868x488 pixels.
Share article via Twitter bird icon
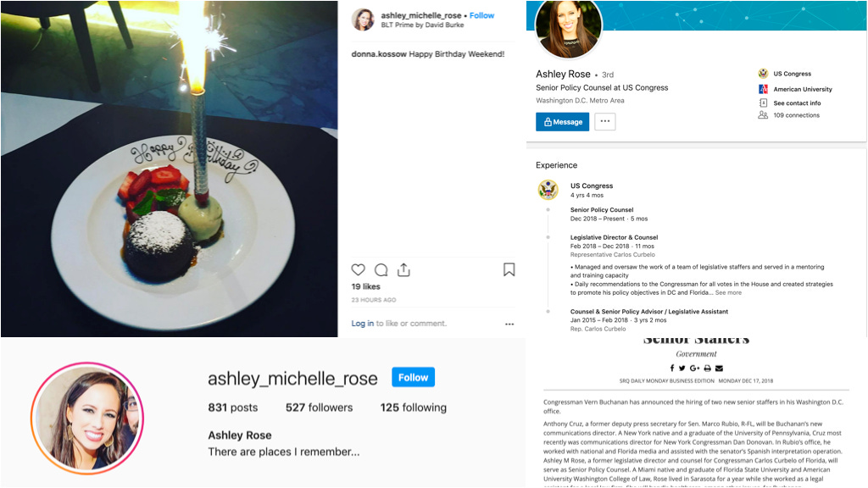point(682,368)
